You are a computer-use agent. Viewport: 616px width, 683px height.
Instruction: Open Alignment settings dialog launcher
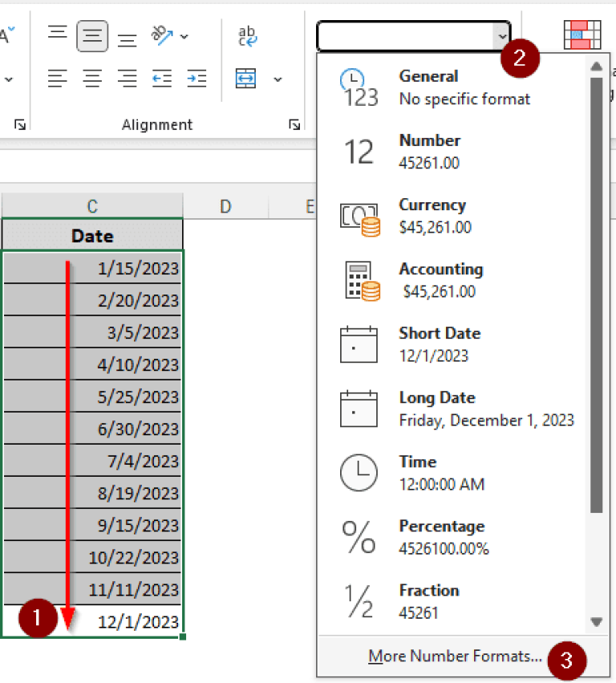click(x=294, y=124)
